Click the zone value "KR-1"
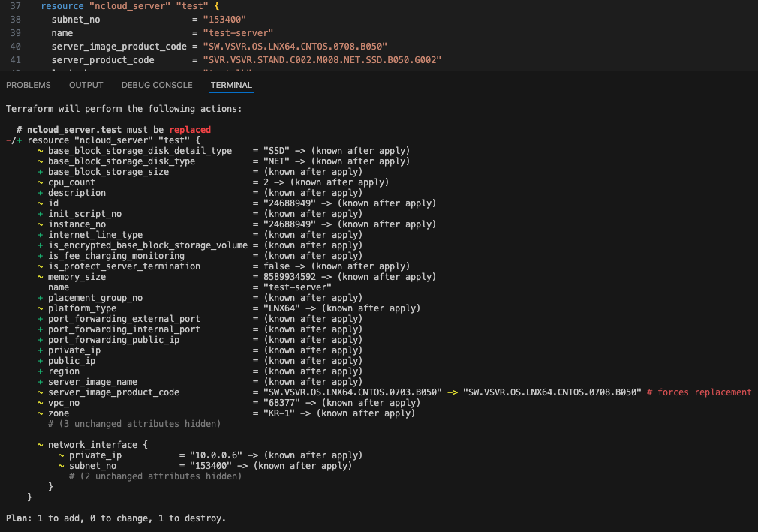The image size is (758, 532). click(279, 413)
